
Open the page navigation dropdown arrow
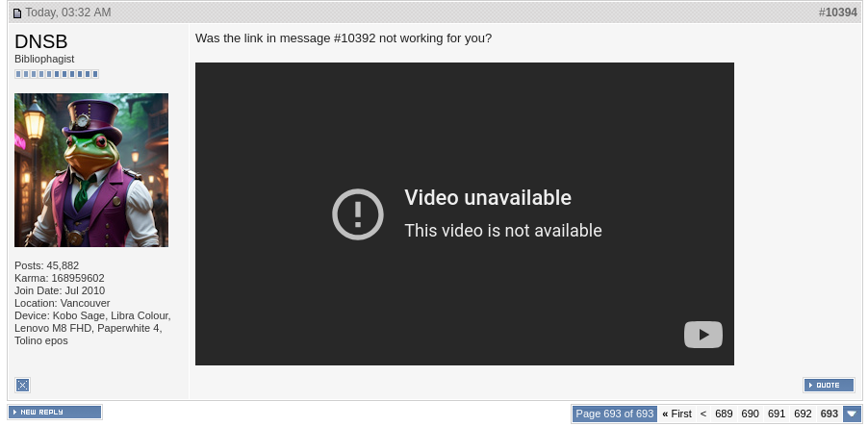point(852,413)
